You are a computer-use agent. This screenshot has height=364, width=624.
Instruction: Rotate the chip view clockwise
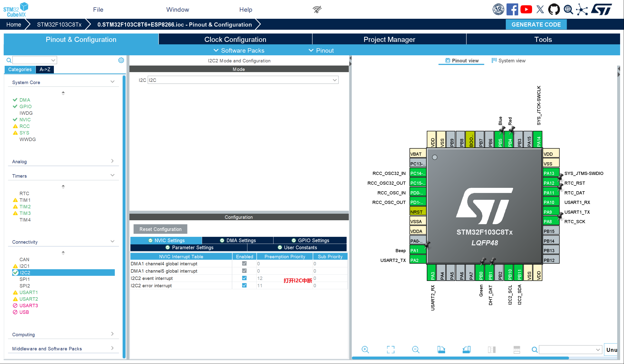pos(441,349)
